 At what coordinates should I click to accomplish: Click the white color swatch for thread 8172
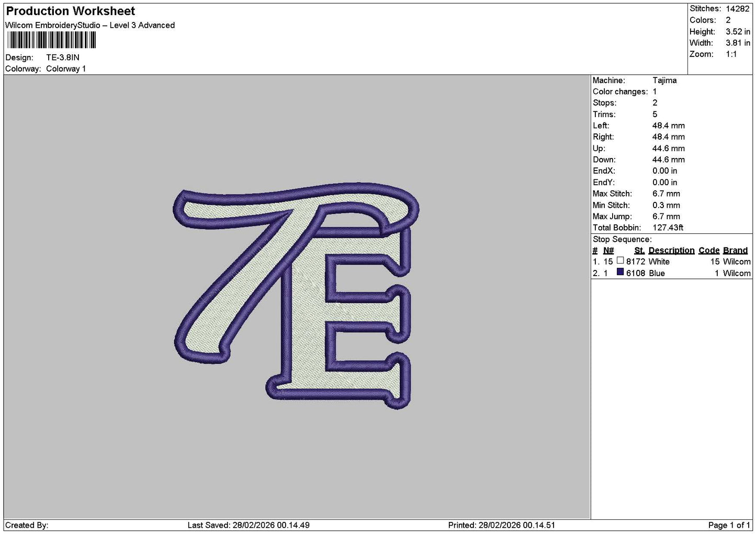[x=620, y=260]
